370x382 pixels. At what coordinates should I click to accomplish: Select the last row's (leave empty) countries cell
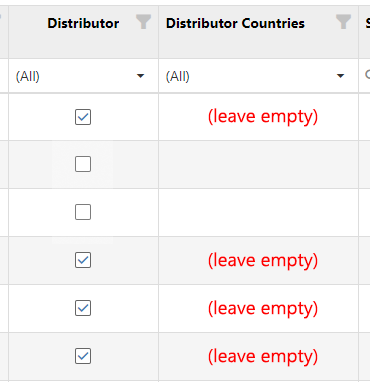pos(259,356)
